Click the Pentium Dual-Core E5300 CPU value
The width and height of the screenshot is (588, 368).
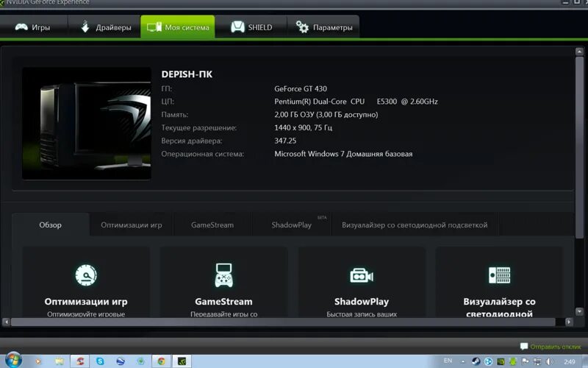pyautogui.click(x=356, y=102)
